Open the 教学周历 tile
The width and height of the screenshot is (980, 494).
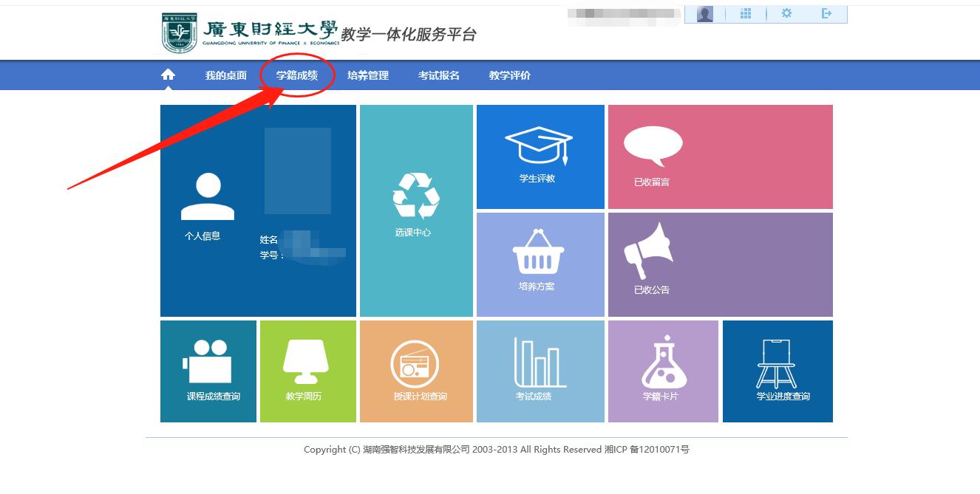click(x=307, y=371)
